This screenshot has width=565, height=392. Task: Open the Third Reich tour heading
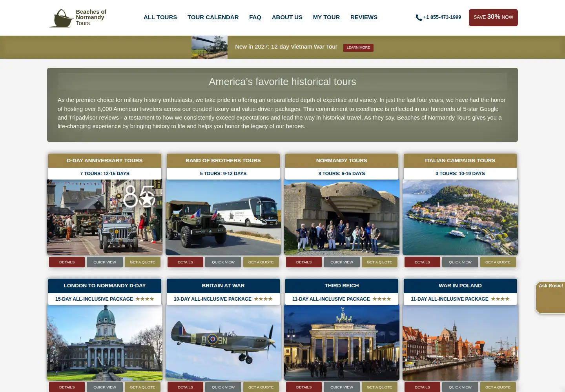coord(342,286)
